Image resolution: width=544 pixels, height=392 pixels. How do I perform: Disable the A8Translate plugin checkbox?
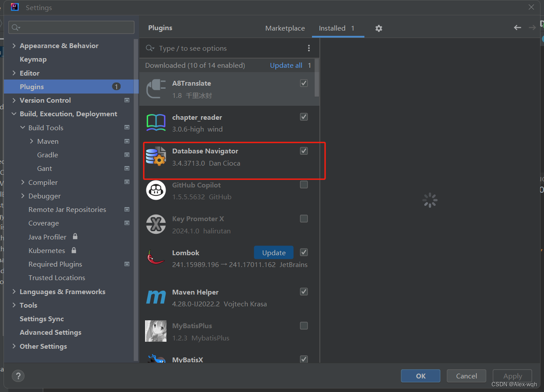(304, 83)
